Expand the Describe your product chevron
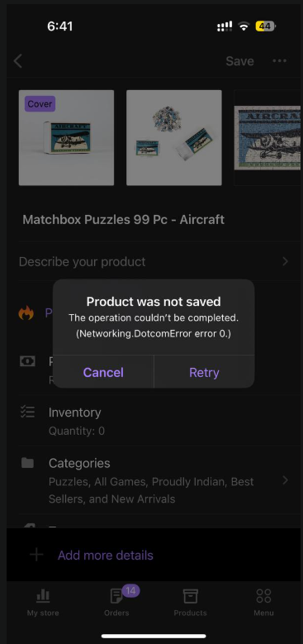303x644 pixels. pos(286,261)
